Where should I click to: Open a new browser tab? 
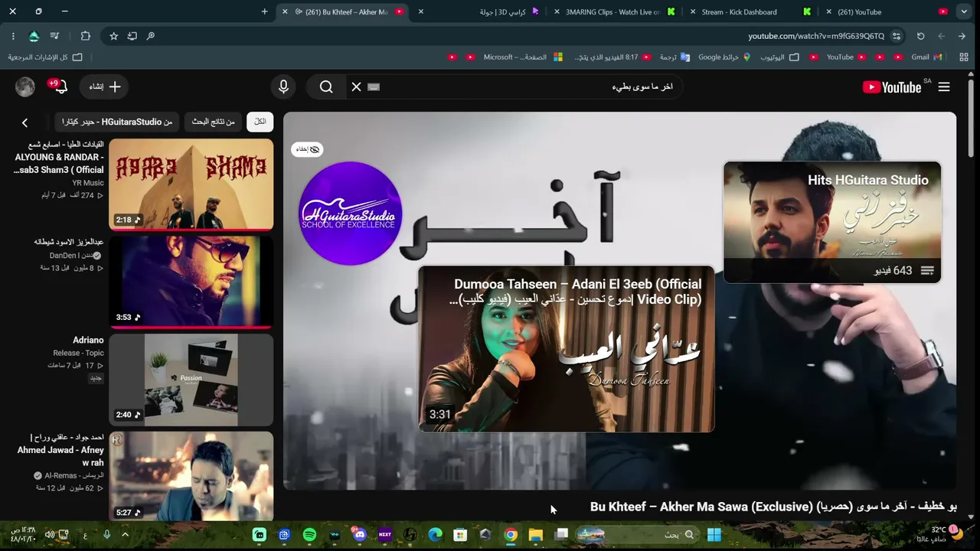tap(264, 11)
